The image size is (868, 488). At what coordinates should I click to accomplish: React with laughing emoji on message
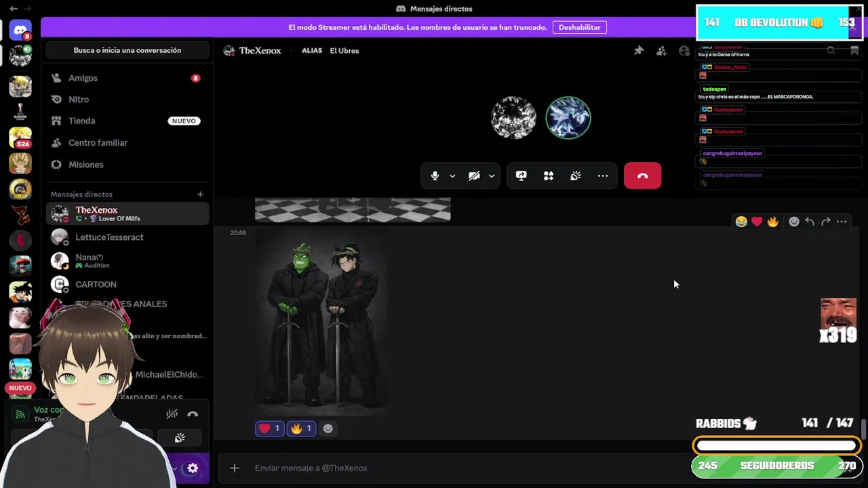[x=741, y=222]
